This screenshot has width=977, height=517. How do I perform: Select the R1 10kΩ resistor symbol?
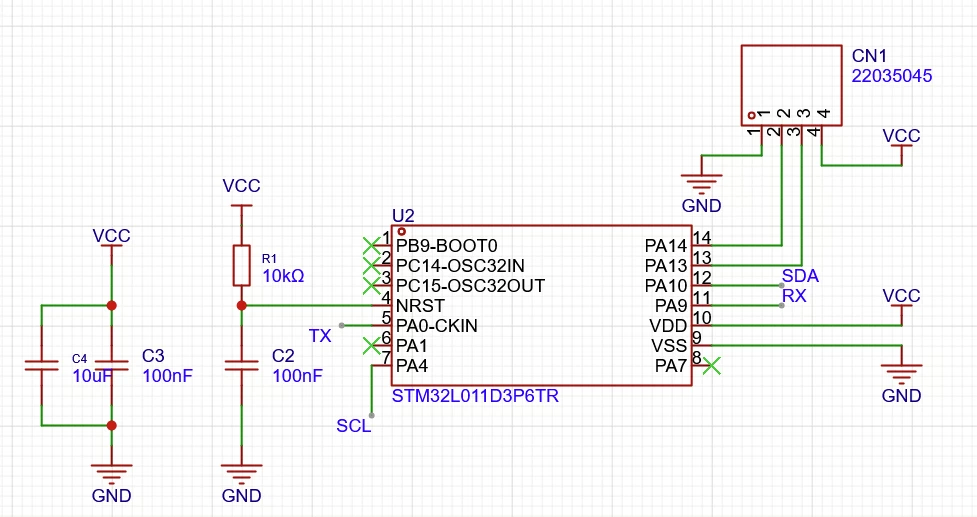pyautogui.click(x=242, y=265)
